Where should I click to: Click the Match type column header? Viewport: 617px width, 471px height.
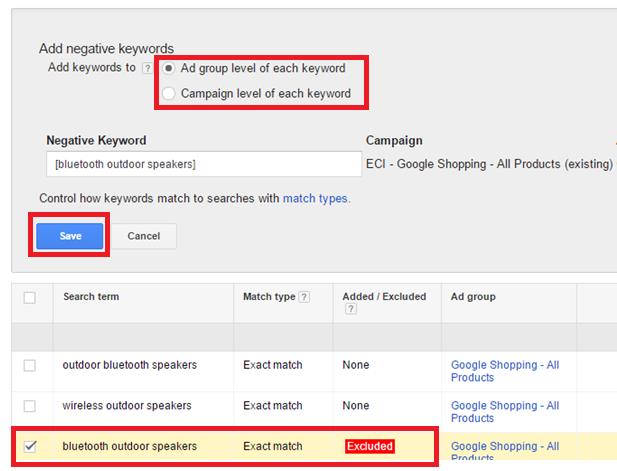pyautogui.click(x=269, y=297)
